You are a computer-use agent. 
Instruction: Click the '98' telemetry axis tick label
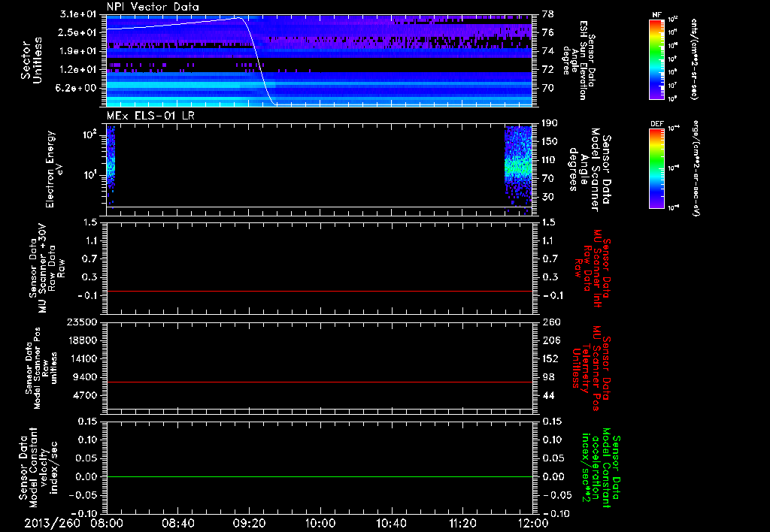click(548, 377)
